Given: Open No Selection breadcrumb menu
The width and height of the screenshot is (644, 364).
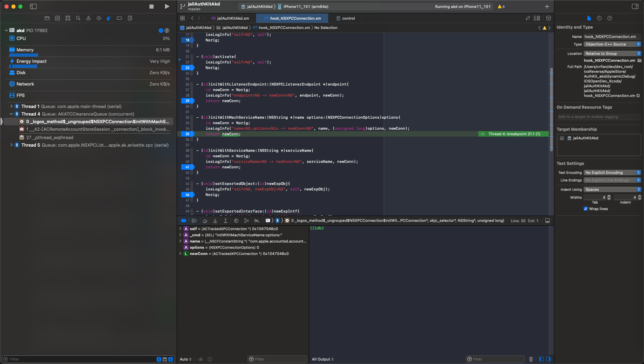Looking at the screenshot, I should point(326,28).
